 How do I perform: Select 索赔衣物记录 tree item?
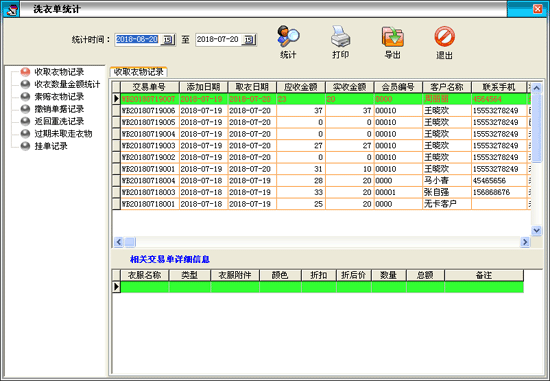[x=59, y=97]
